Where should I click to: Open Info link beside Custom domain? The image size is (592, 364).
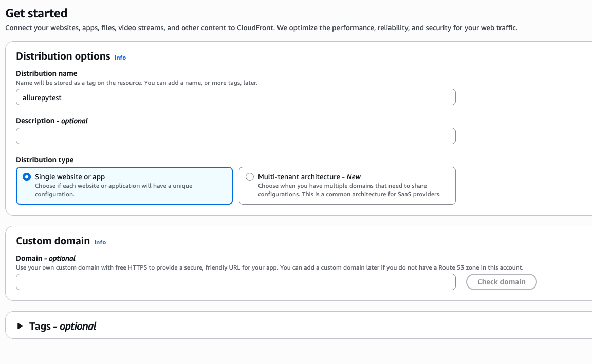pyautogui.click(x=100, y=242)
